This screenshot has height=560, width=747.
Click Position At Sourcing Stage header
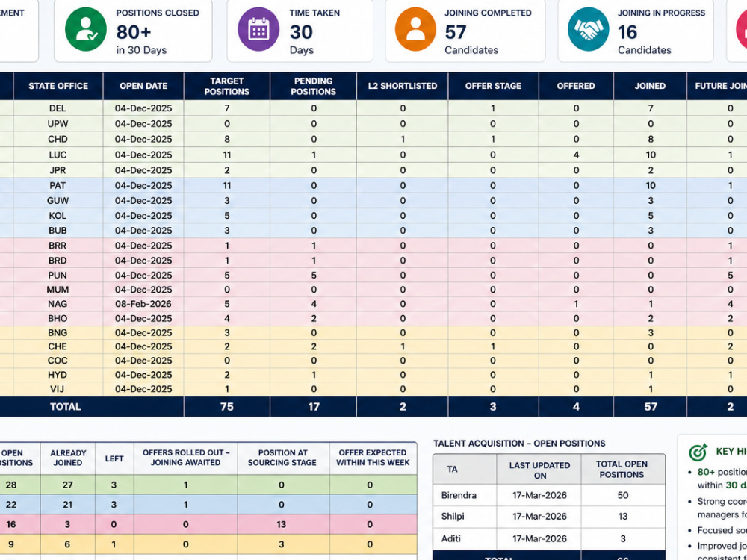[x=282, y=458]
